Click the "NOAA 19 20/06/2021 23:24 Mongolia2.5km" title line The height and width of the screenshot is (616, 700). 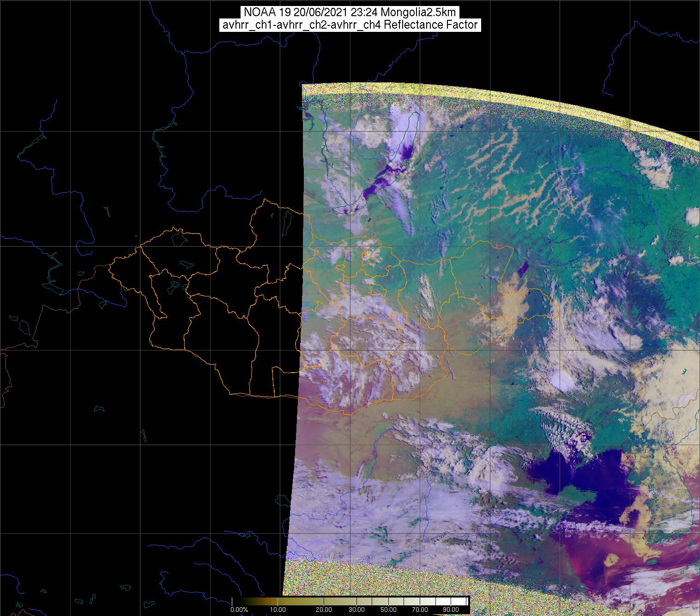pyautogui.click(x=350, y=12)
